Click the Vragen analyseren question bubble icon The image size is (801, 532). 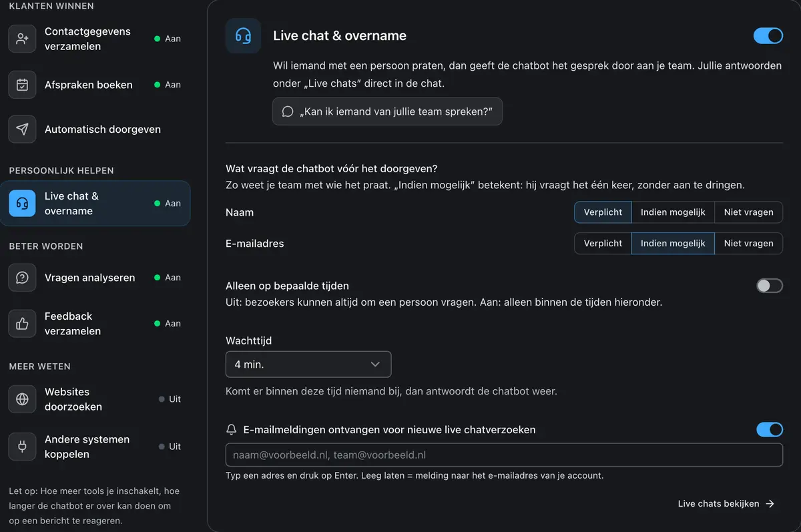tap(22, 278)
